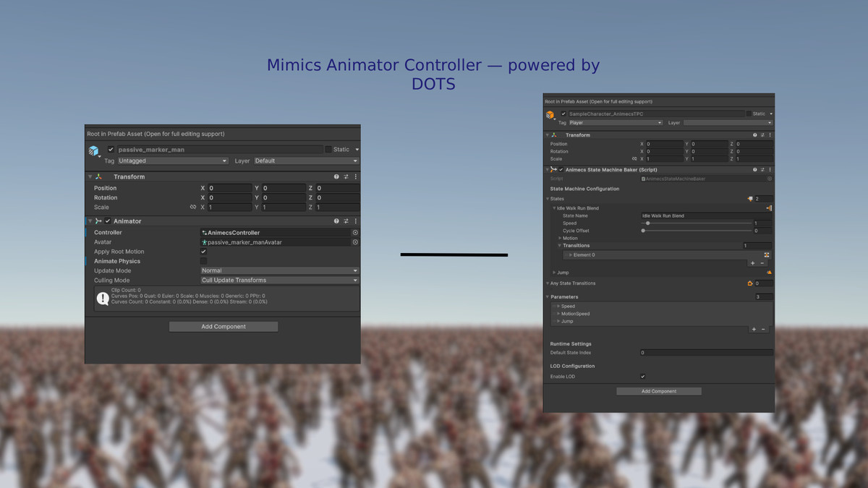Click the Avatar object picker circle
This screenshot has width=868, height=488.
pyautogui.click(x=355, y=242)
